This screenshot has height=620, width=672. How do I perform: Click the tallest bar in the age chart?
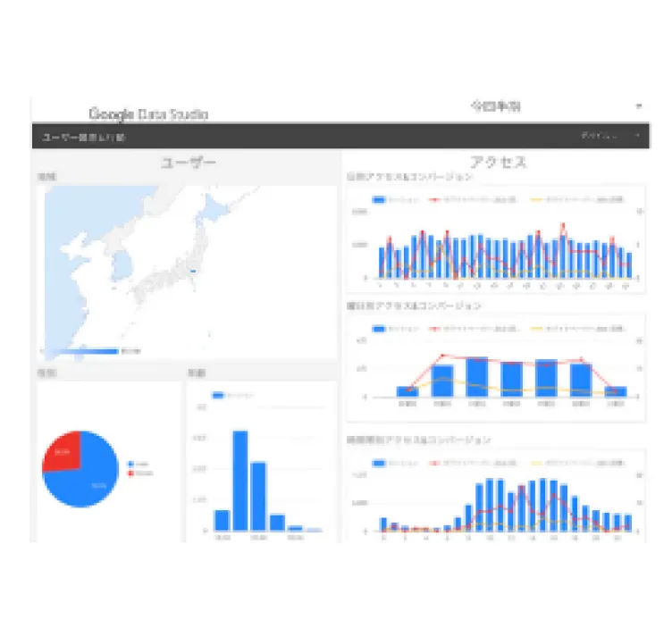(240, 481)
